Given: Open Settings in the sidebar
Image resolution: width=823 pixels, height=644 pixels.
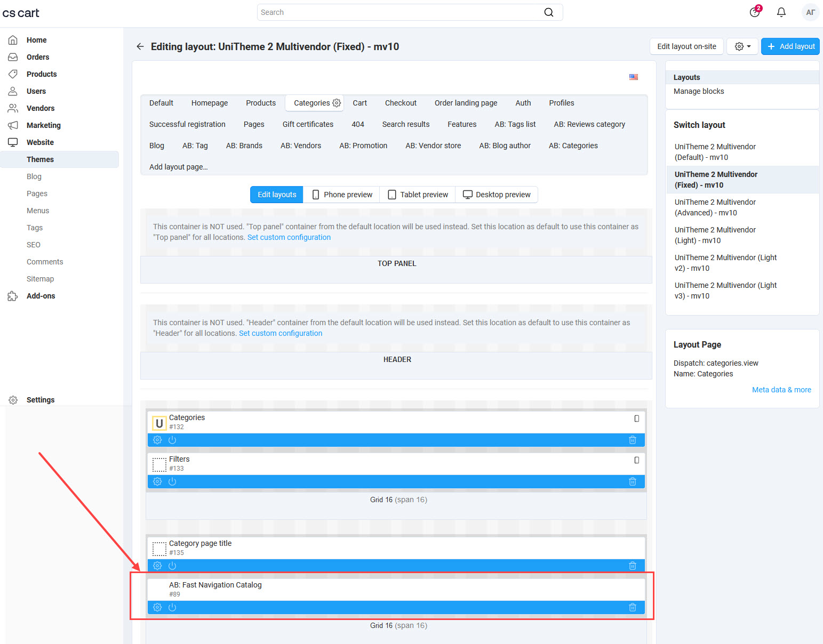Looking at the screenshot, I should (x=40, y=400).
